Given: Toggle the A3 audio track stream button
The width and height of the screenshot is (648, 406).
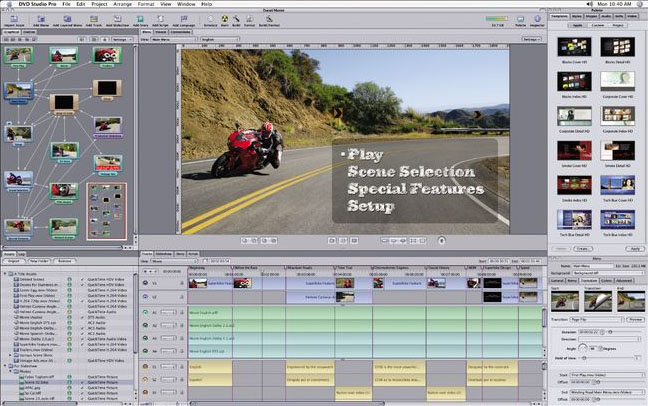Looking at the screenshot, I should click(x=145, y=338).
